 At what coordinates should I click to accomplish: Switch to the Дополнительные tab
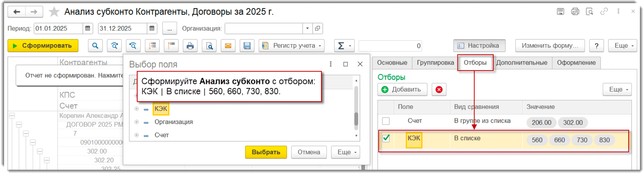(x=522, y=63)
